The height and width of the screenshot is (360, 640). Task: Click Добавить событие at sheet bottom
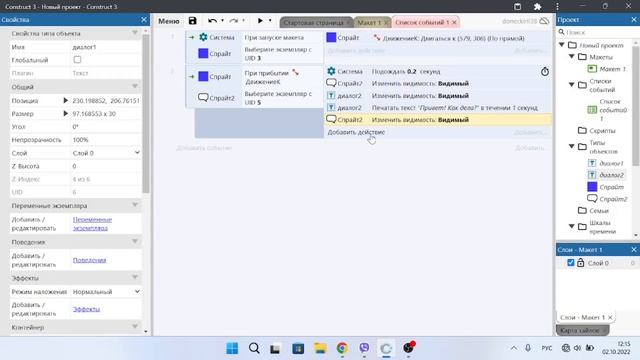tap(204, 148)
